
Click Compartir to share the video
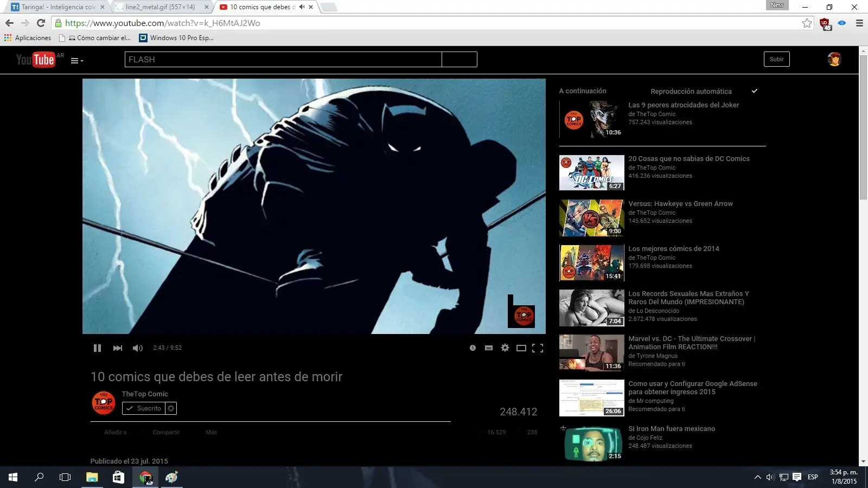pos(166,432)
